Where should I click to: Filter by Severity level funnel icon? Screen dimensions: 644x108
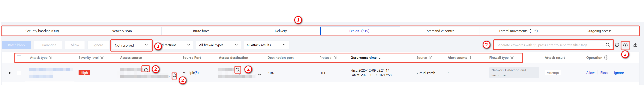click(102, 57)
